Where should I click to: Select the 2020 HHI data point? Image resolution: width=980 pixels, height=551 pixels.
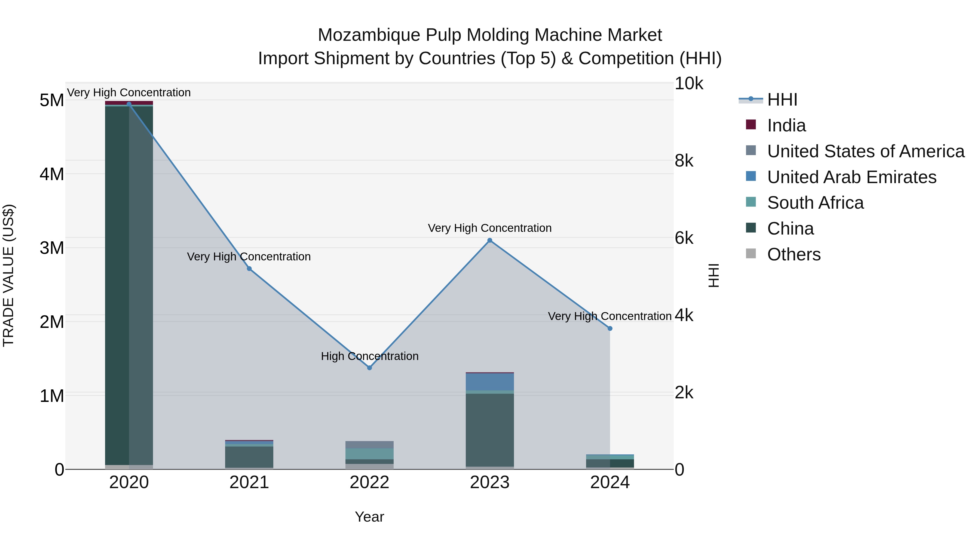click(x=129, y=104)
